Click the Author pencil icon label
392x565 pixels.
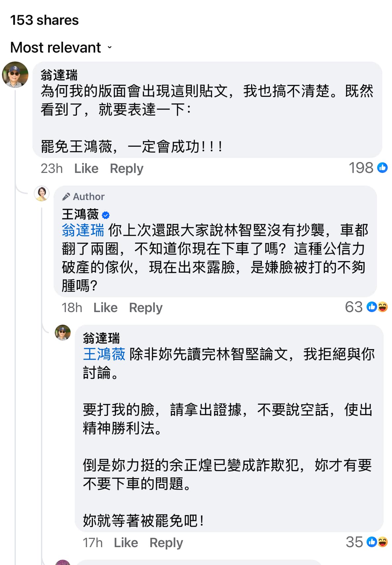click(84, 197)
